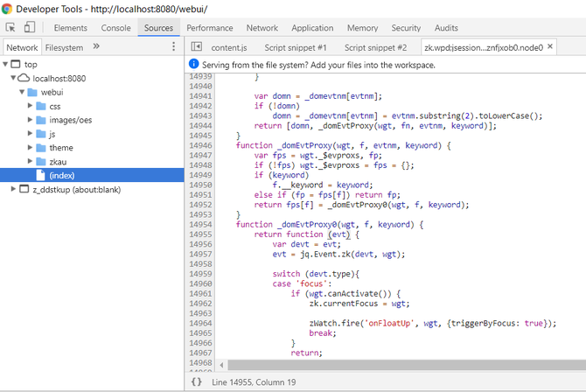Switch to the content.js file tab
This screenshot has height=392, width=586.
[229, 48]
